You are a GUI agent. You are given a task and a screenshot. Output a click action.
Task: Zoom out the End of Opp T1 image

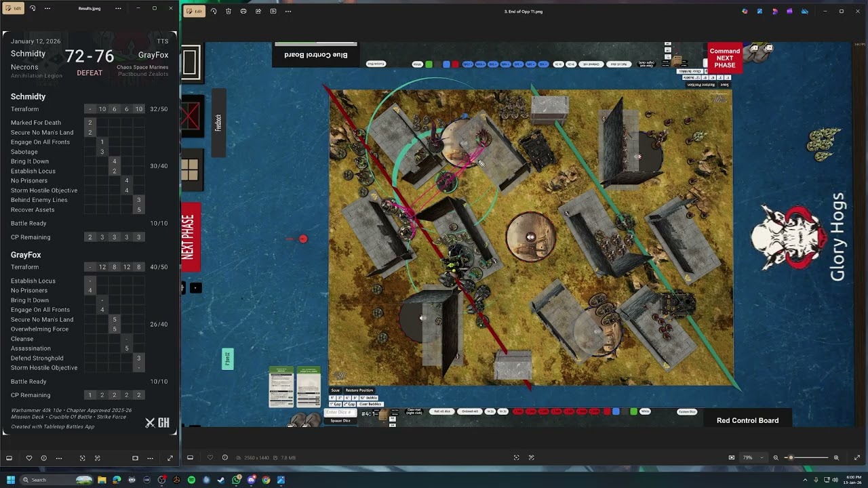[776, 457]
